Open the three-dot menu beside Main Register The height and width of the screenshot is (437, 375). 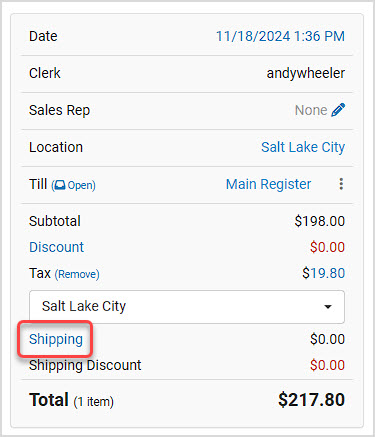pos(341,184)
